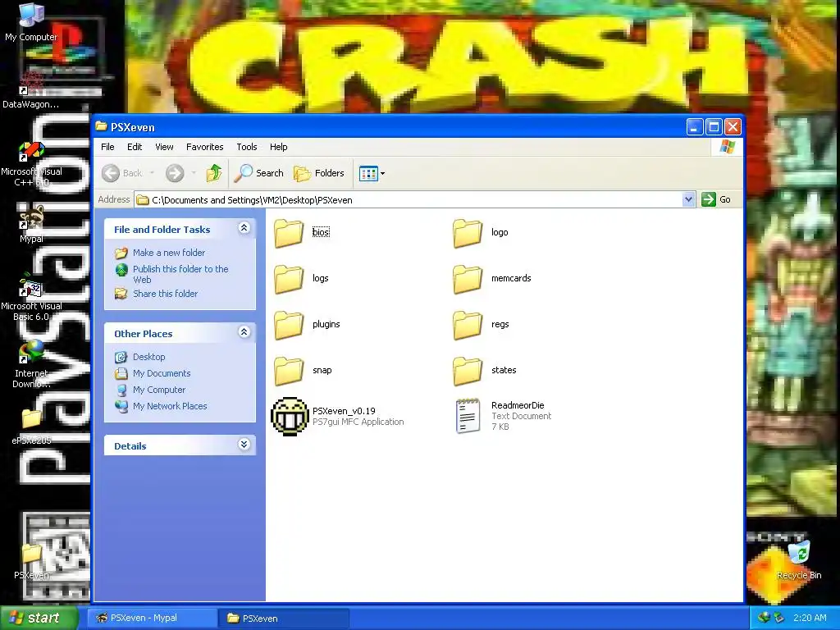Image resolution: width=840 pixels, height=630 pixels.
Task: Open the Favorites menu
Action: (204, 147)
